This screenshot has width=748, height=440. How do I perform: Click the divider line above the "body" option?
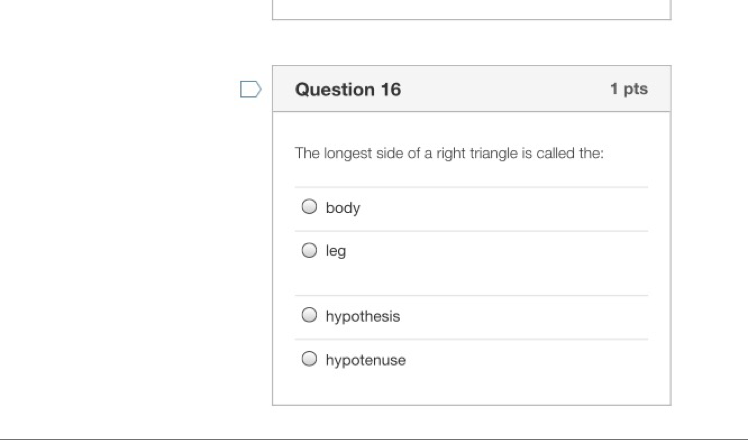point(471,187)
